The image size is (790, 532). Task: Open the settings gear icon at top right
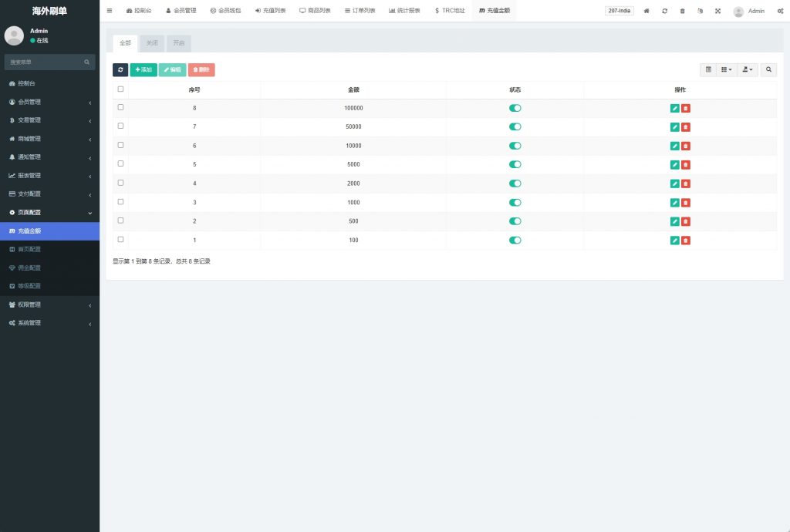[781, 11]
